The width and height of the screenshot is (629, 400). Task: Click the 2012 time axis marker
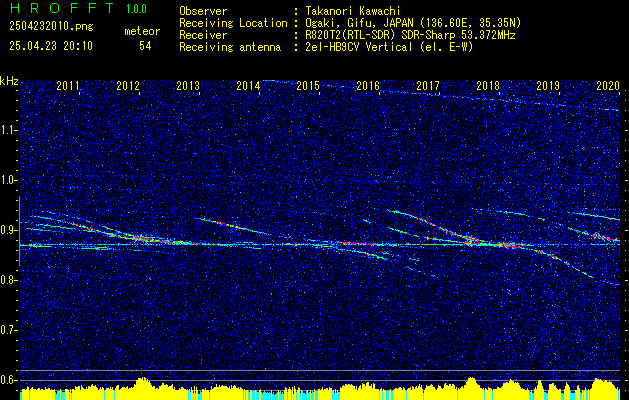128,85
